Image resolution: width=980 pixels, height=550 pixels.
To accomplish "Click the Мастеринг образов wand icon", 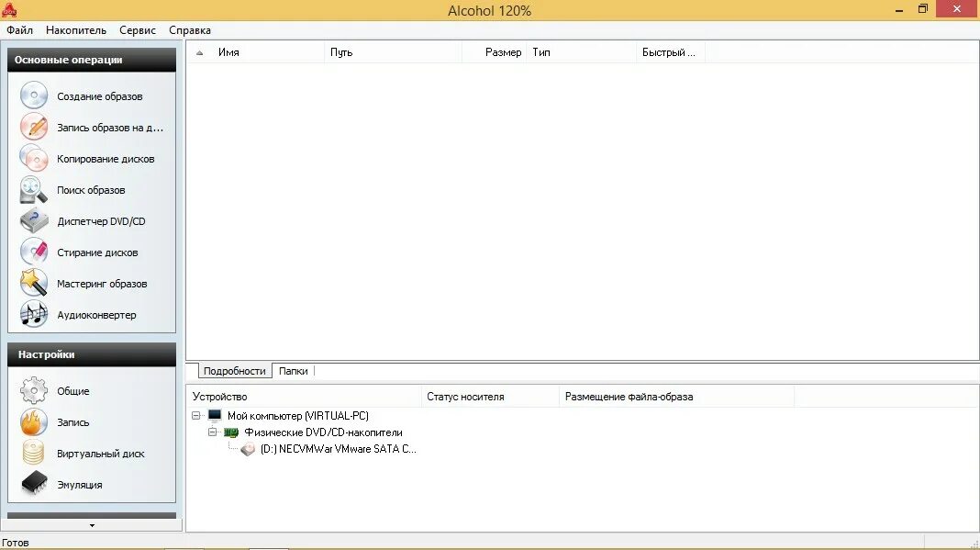I will (34, 283).
